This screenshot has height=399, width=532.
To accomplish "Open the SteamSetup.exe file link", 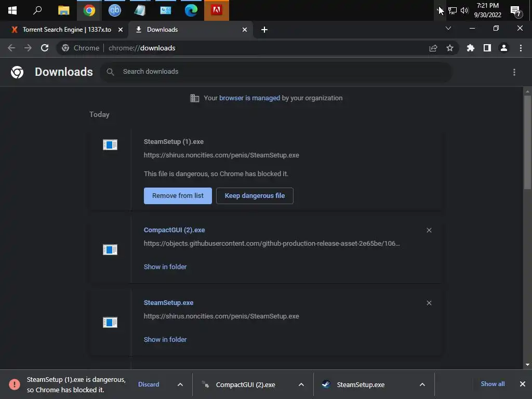I will [168, 303].
